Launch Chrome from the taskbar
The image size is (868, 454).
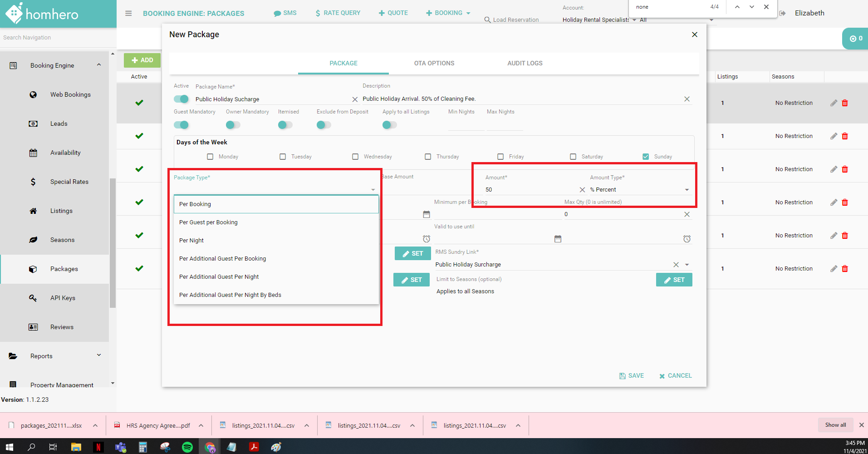(x=209, y=447)
